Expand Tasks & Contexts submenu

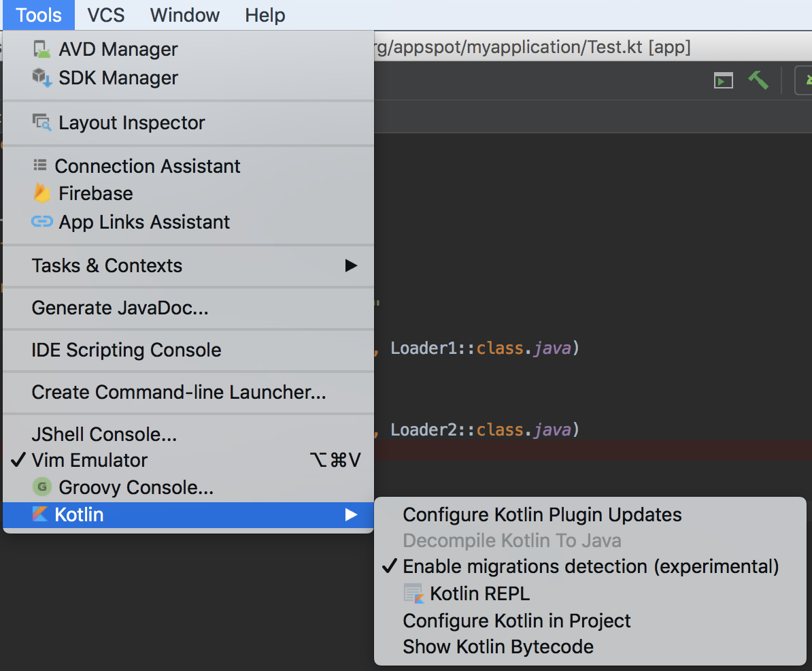click(x=188, y=265)
